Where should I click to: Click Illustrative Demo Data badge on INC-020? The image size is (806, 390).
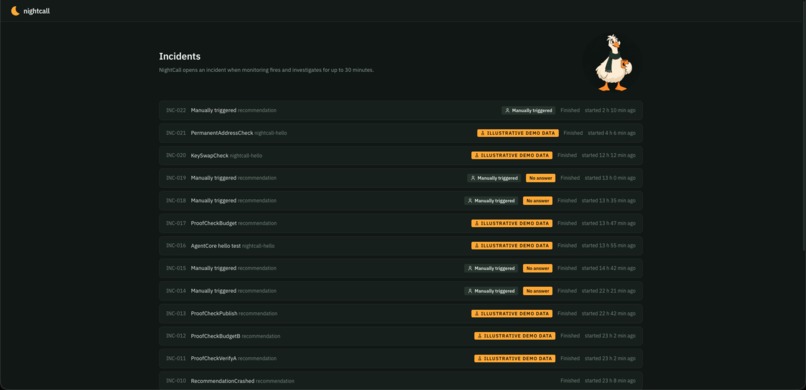(511, 155)
